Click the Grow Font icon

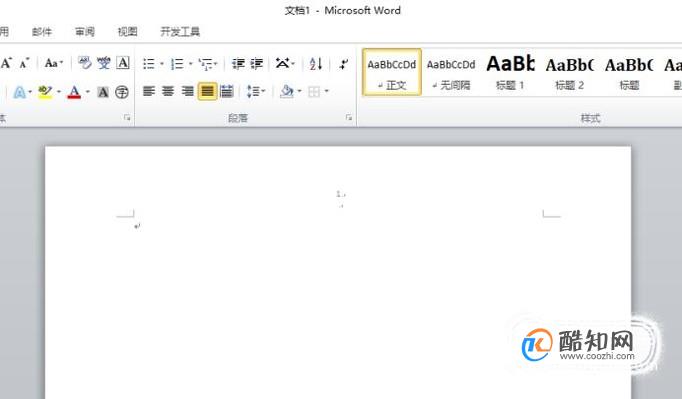[x=6, y=64]
